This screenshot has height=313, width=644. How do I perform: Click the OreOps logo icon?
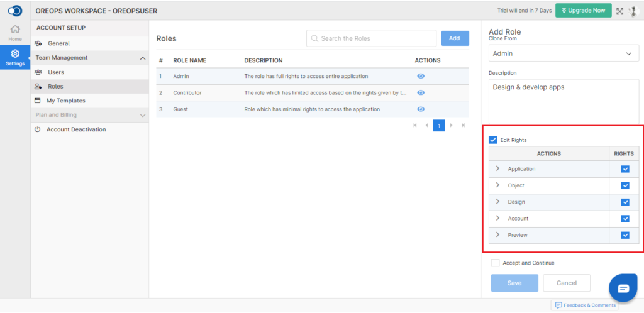click(15, 10)
